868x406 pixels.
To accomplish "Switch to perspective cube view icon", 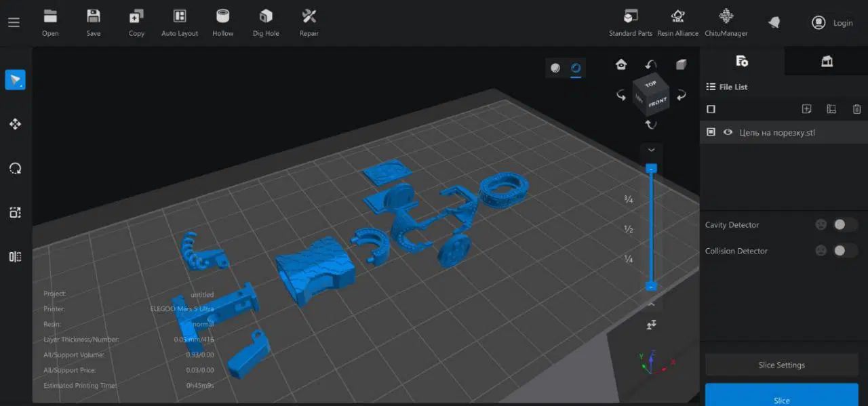I will pyautogui.click(x=681, y=64).
